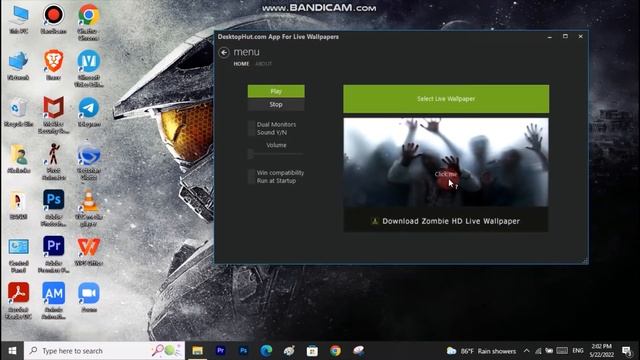Click the Network desktop icon
The height and width of the screenshot is (360, 640).
pos(18,66)
